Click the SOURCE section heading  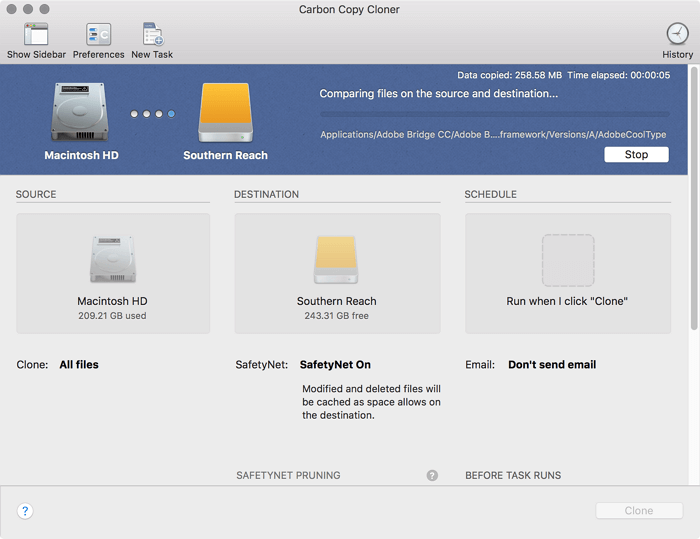pyautogui.click(x=36, y=195)
